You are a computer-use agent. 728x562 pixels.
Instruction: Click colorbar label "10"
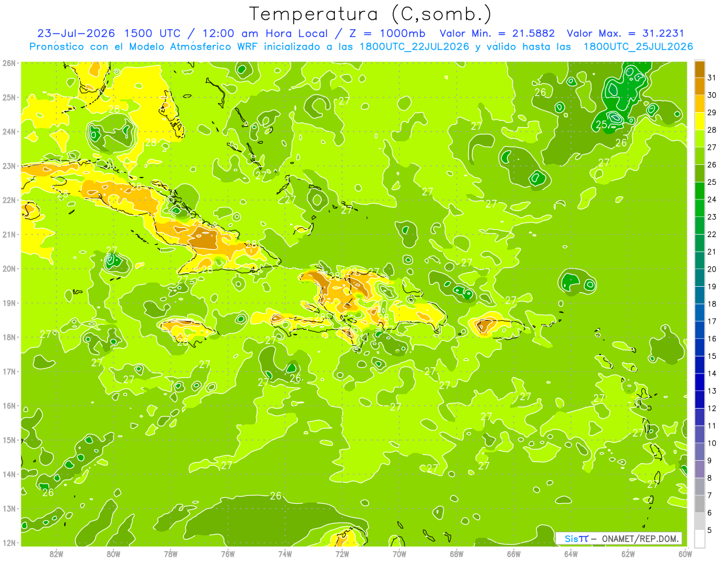coord(712,443)
